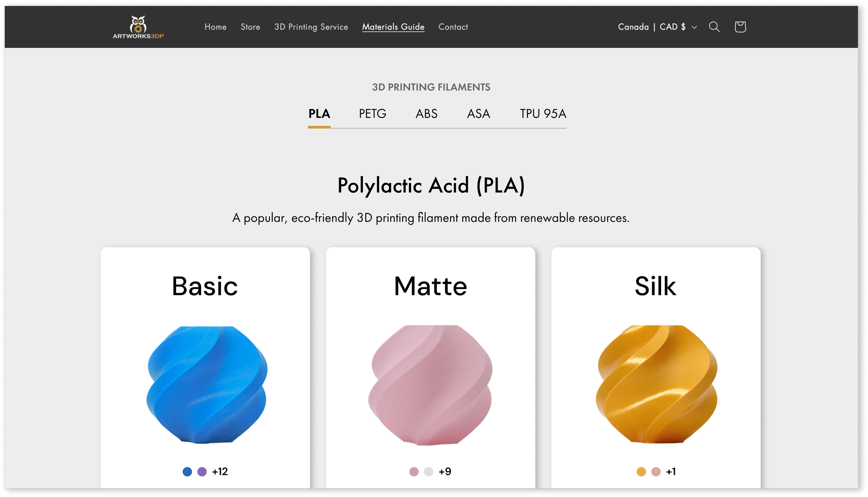This screenshot has width=868, height=497.
Task: Choose the gold swatch under Silk
Action: pyautogui.click(x=641, y=472)
